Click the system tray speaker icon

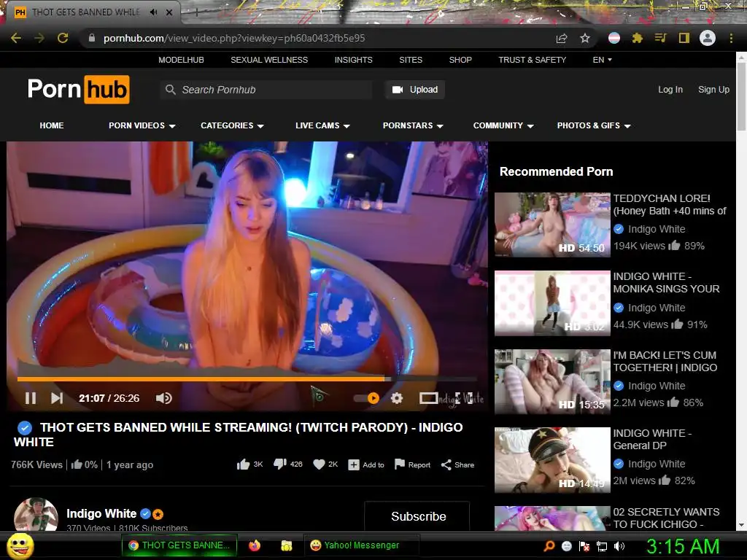[x=619, y=546]
